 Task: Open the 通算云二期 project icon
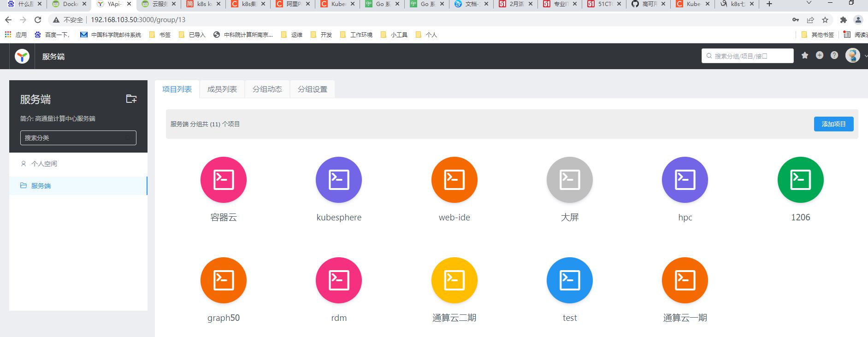455,280
